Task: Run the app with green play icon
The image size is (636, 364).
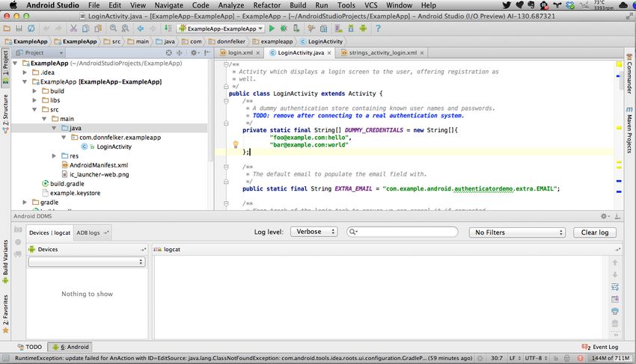Action: pyautogui.click(x=272, y=28)
